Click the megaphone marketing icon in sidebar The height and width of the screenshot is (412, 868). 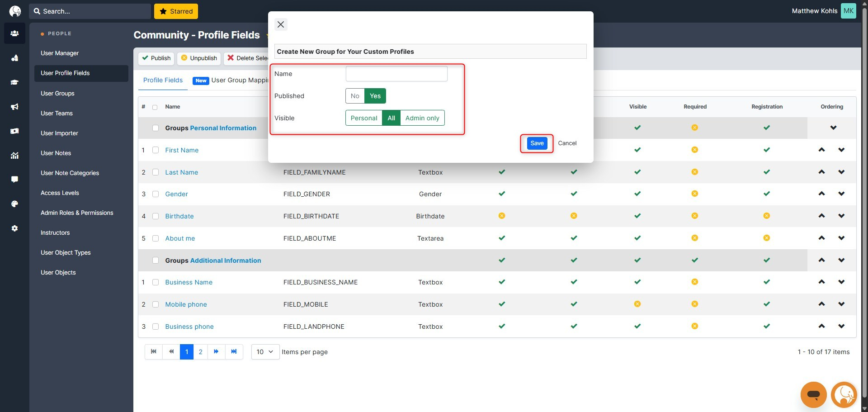point(14,107)
